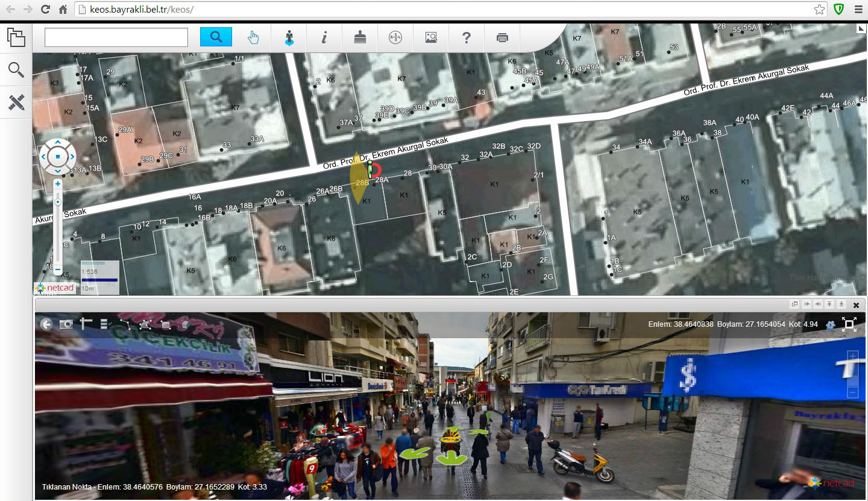Open the image search tool in toolbar
The width and height of the screenshot is (868, 501).
(431, 37)
